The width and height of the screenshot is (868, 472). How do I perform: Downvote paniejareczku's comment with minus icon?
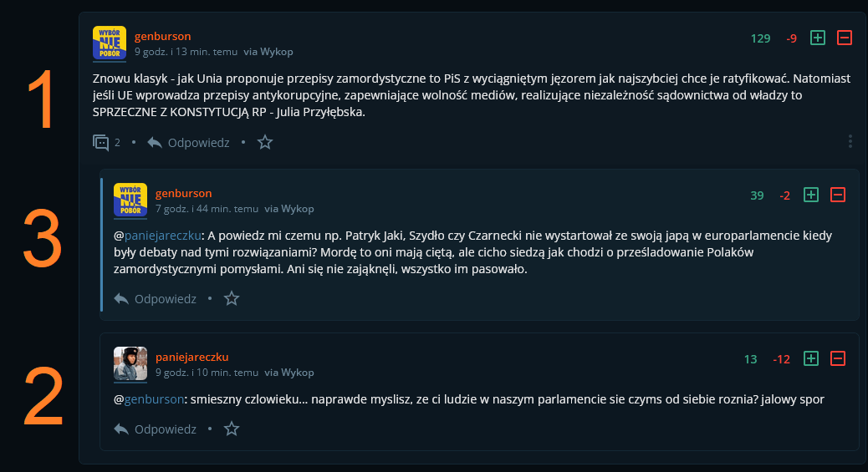point(838,358)
